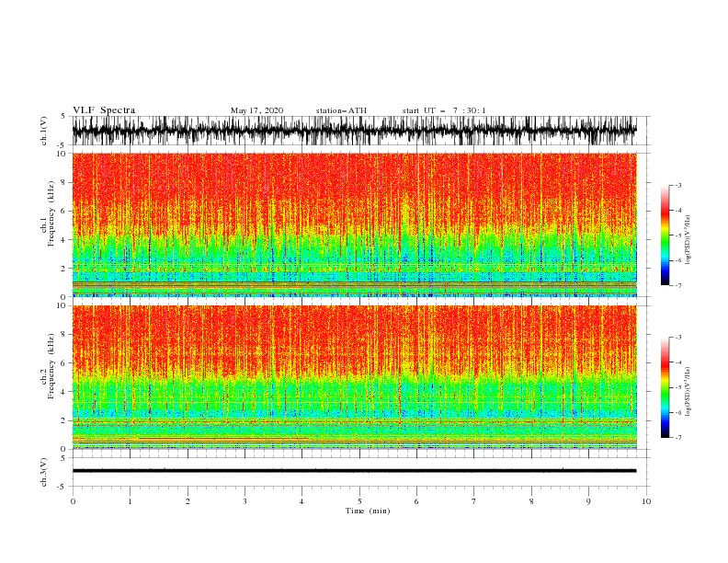Image resolution: width=728 pixels, height=563 pixels.
Task: Select the ch.1 colorbar "log(PSD)(V²/Hz)" label
Action: click(x=688, y=239)
